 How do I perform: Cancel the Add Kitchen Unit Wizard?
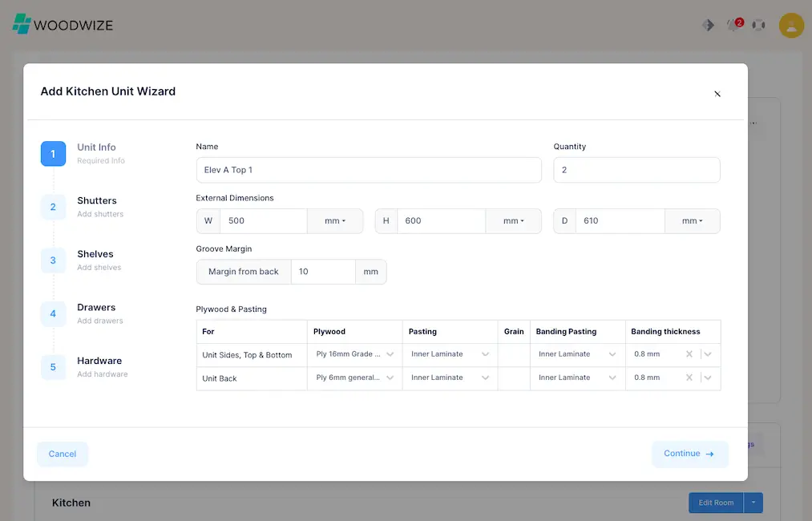tap(62, 454)
